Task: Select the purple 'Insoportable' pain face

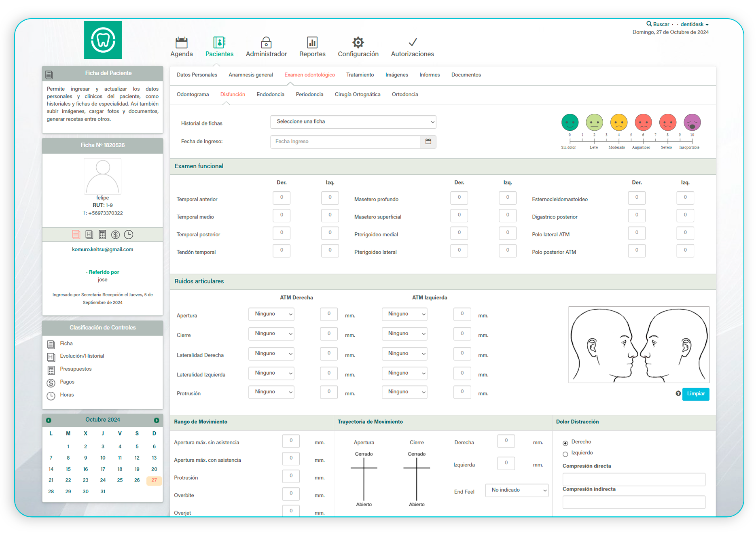Action: (692, 122)
